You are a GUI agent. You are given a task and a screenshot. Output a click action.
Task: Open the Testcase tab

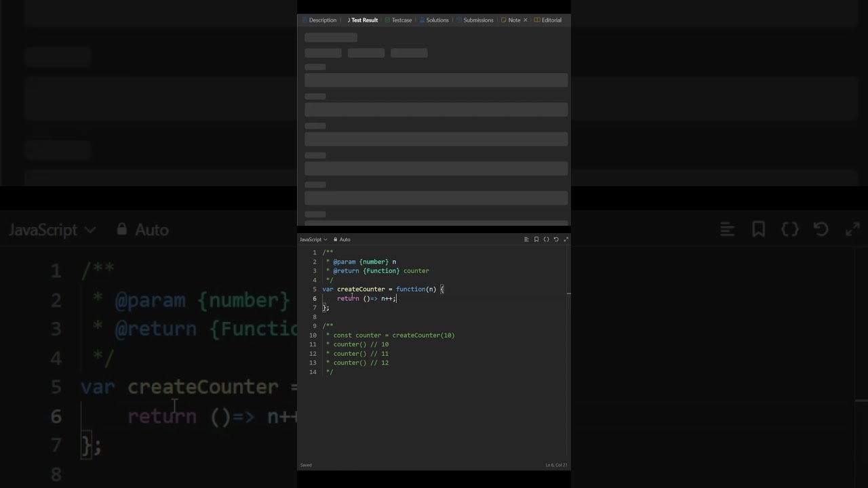pos(398,20)
